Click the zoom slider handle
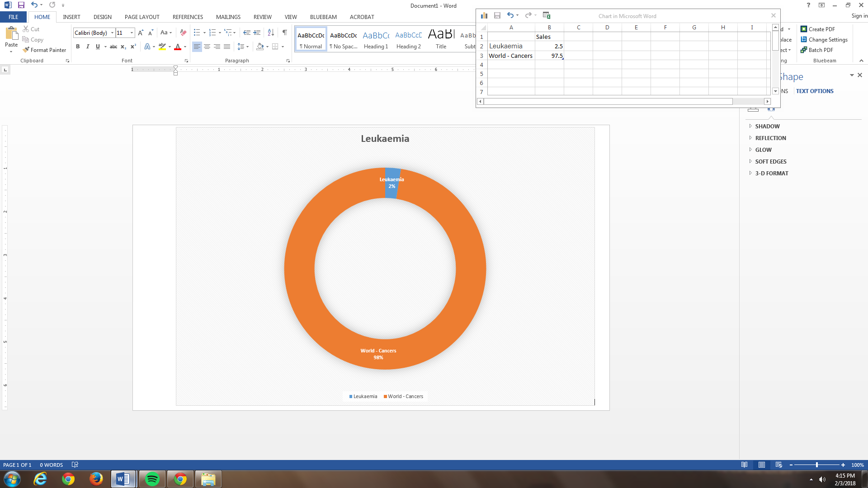Viewport: 868px width, 488px height. (x=816, y=465)
